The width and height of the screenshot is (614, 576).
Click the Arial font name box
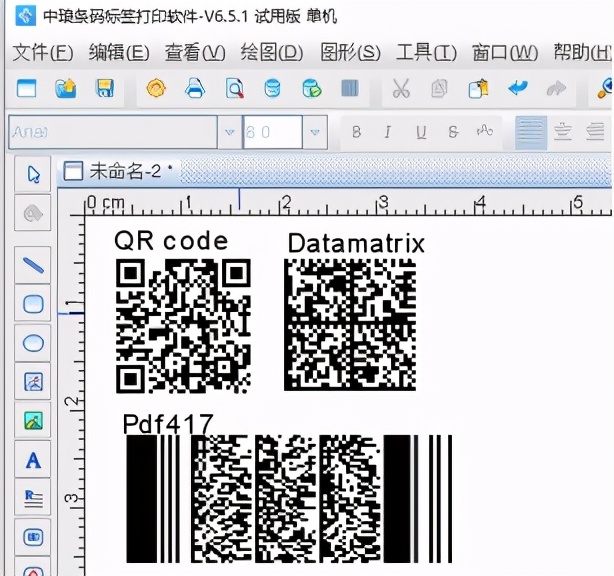pyautogui.click(x=113, y=132)
